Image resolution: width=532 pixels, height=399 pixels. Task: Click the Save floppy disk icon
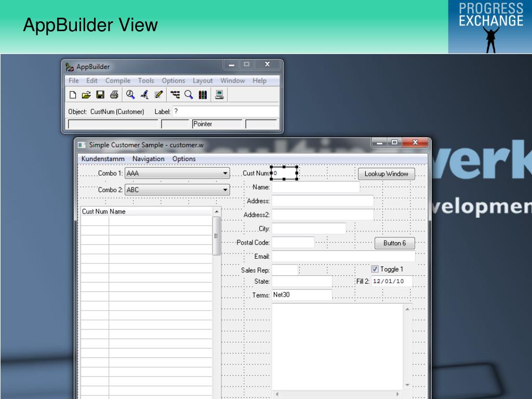point(100,95)
